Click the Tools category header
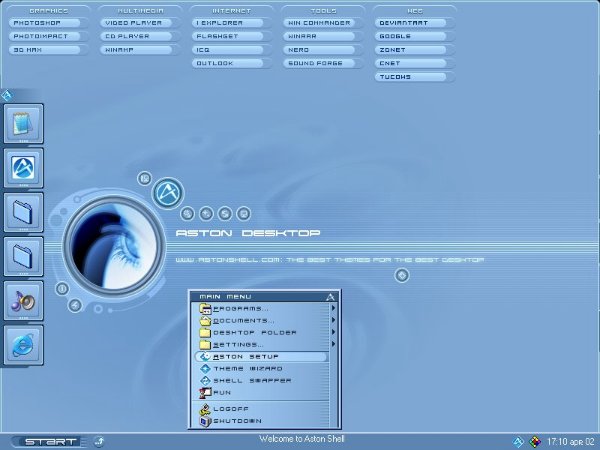This screenshot has height=450, width=600. point(323,11)
